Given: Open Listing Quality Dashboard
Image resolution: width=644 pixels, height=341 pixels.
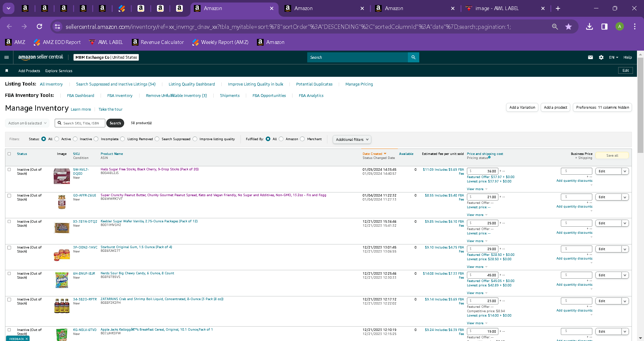Looking at the screenshot, I should (192, 84).
